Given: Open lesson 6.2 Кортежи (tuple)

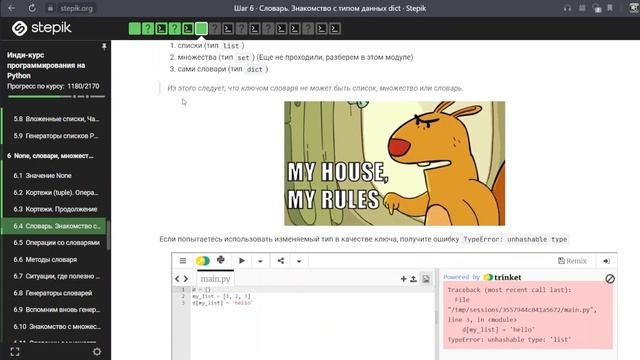Looking at the screenshot, I should click(x=56, y=192).
